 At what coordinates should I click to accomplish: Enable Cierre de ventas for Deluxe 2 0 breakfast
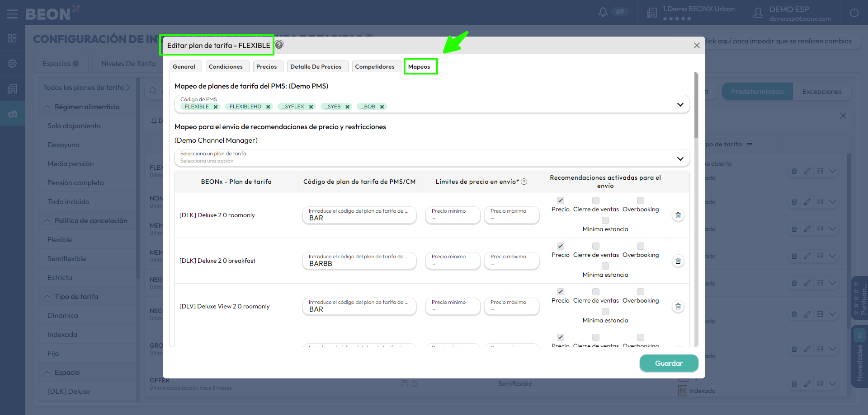point(596,246)
